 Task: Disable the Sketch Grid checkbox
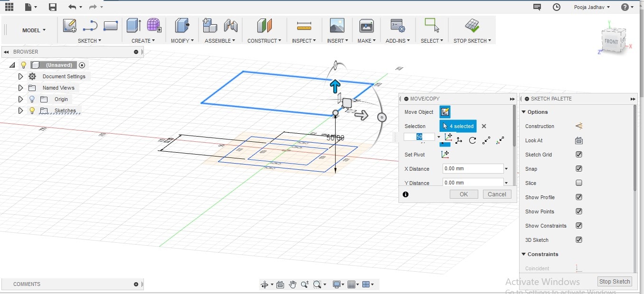(x=578, y=155)
